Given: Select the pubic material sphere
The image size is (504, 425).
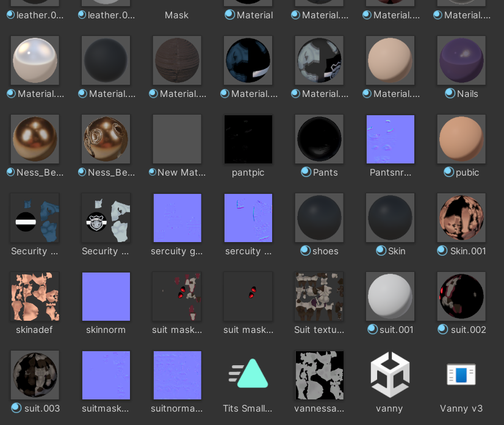Looking at the screenshot, I should (461, 139).
